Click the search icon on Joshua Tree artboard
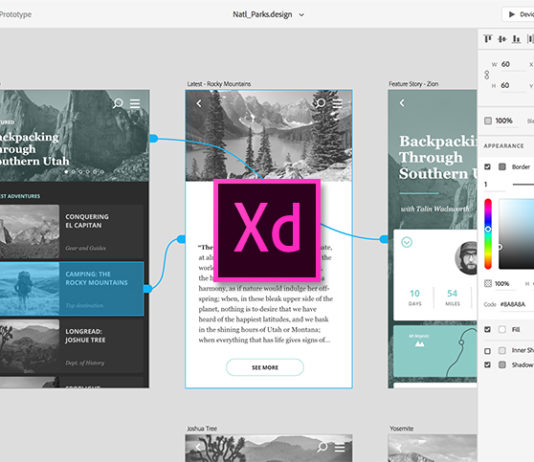 coord(322,447)
